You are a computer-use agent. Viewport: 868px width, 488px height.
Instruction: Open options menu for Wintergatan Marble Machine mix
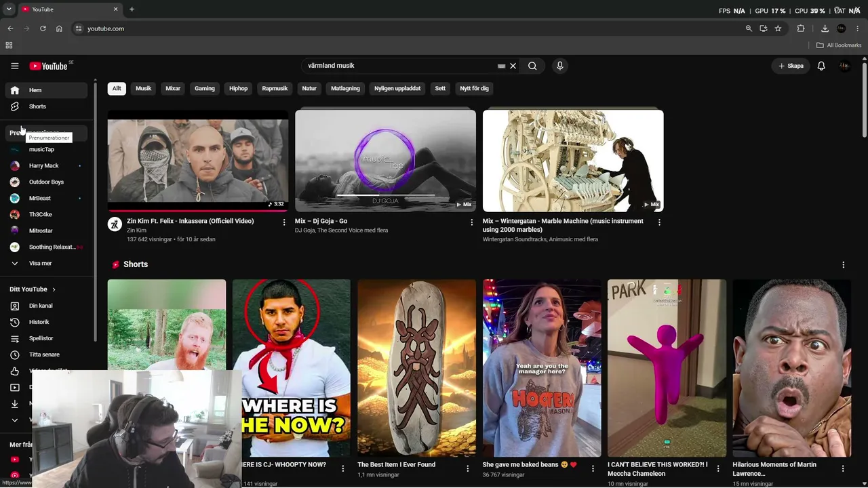point(659,222)
